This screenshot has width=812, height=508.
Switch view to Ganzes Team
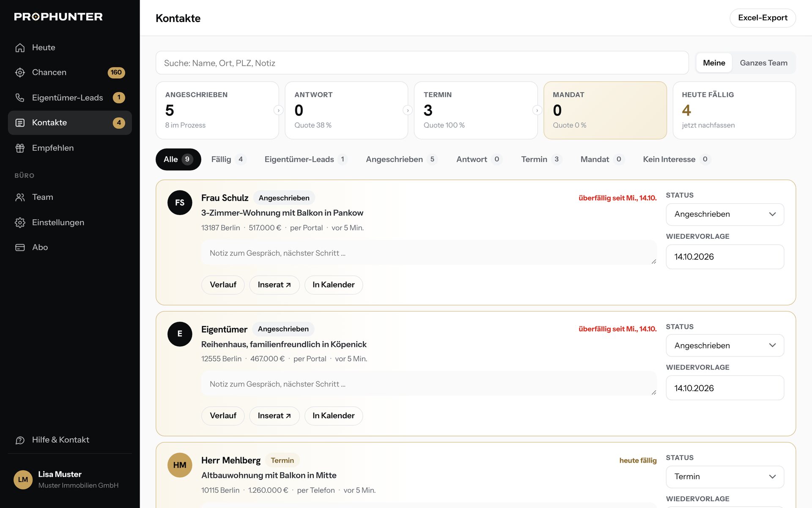[763, 63]
